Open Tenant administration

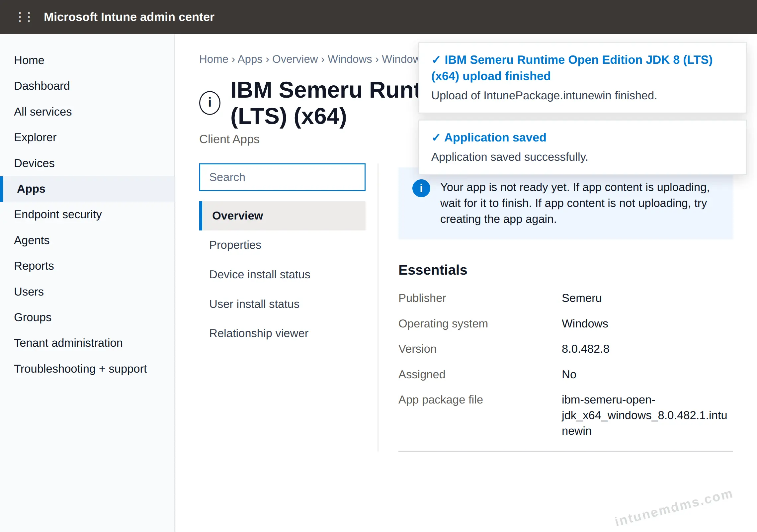pyautogui.click(x=68, y=343)
